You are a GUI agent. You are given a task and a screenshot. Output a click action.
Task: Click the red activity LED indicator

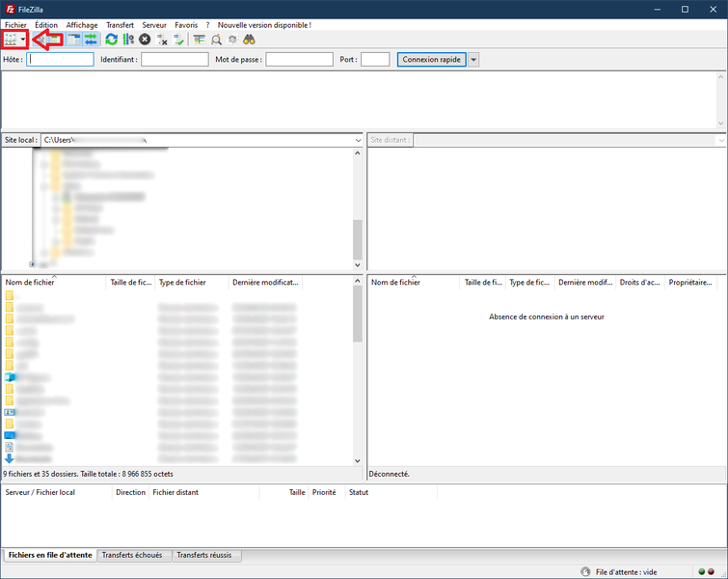tap(711, 571)
